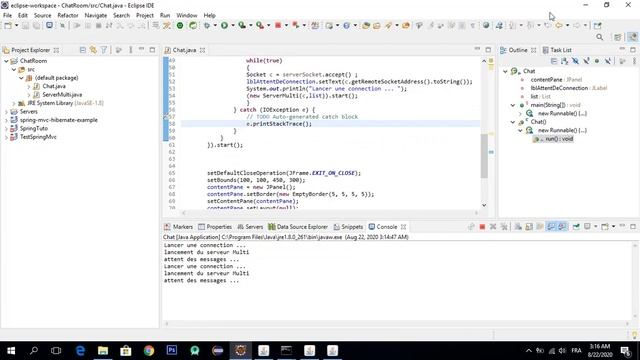Switch to the Snippets tab

(348, 227)
